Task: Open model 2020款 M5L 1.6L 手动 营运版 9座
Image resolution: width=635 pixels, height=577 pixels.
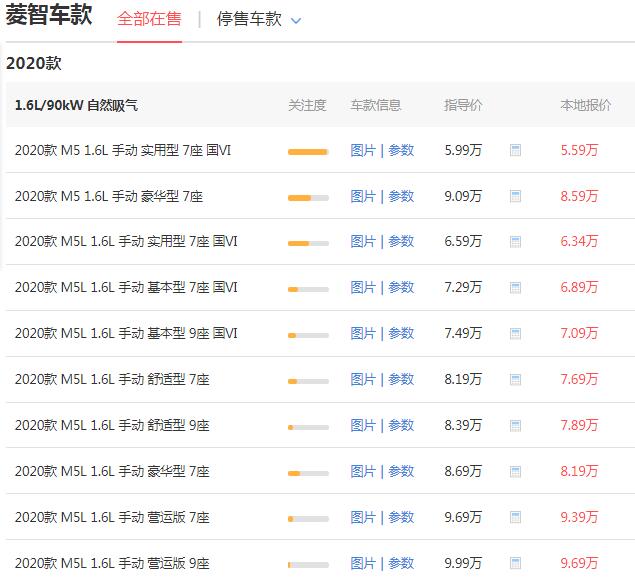Action: [112, 563]
